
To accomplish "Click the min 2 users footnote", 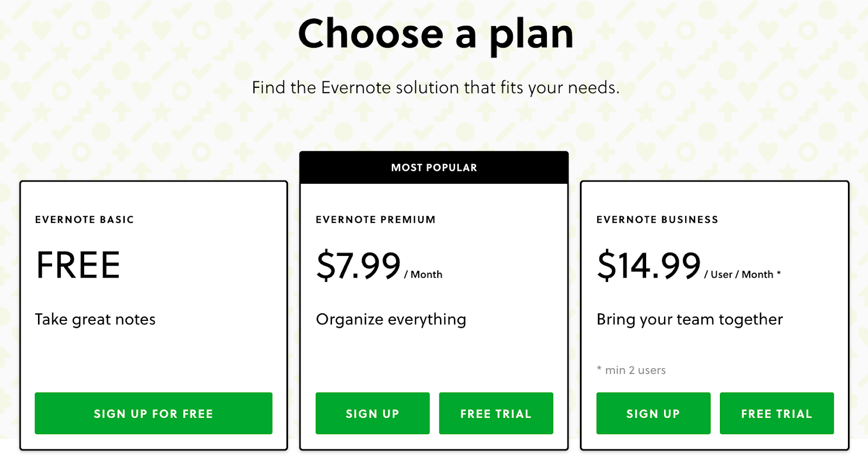I will click(x=631, y=370).
